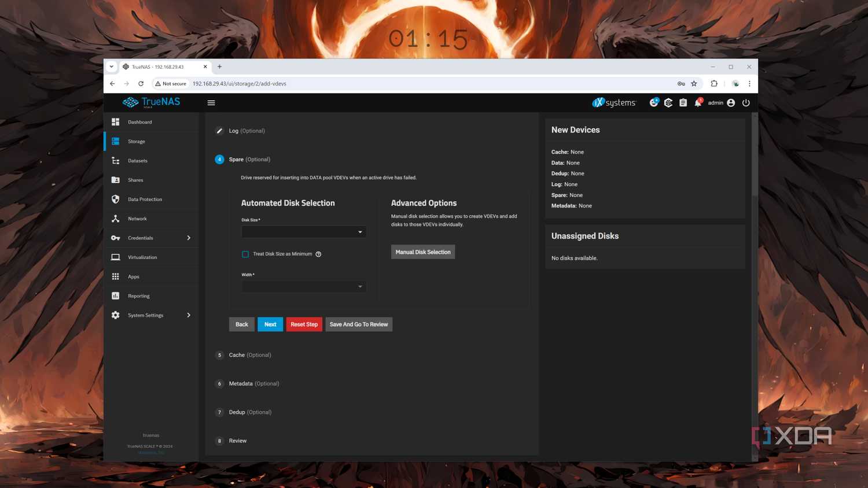The height and width of the screenshot is (488, 868).
Task: Click the "Metadata: None" entry
Action: [x=572, y=206]
